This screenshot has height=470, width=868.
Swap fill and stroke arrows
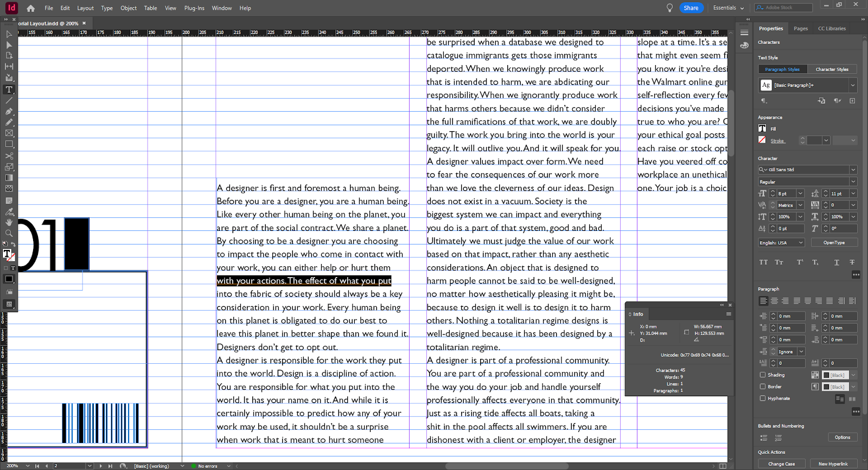(13, 244)
